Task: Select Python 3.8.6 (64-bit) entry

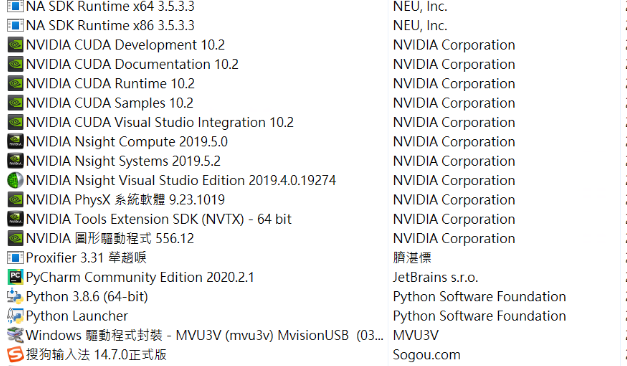Action: click(87, 296)
